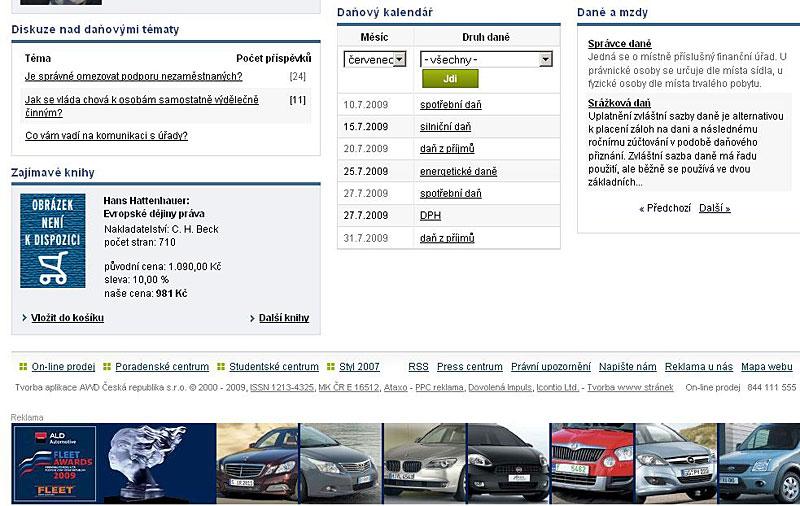Open silniční daň calendar entry
Image resolution: width=800 pixels, height=506 pixels.
click(x=445, y=126)
